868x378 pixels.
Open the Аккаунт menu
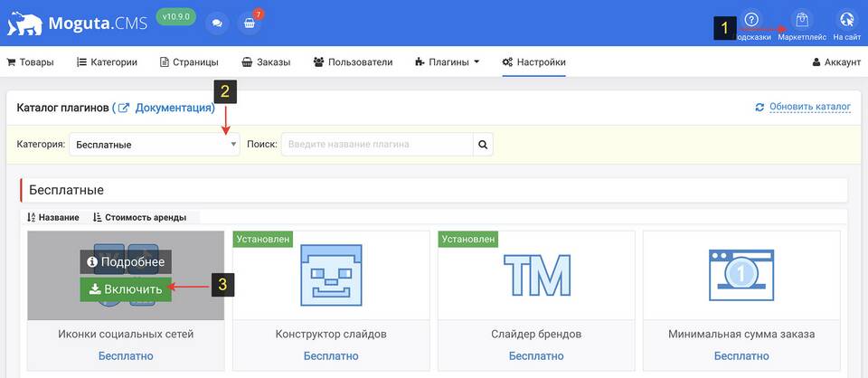pos(836,62)
